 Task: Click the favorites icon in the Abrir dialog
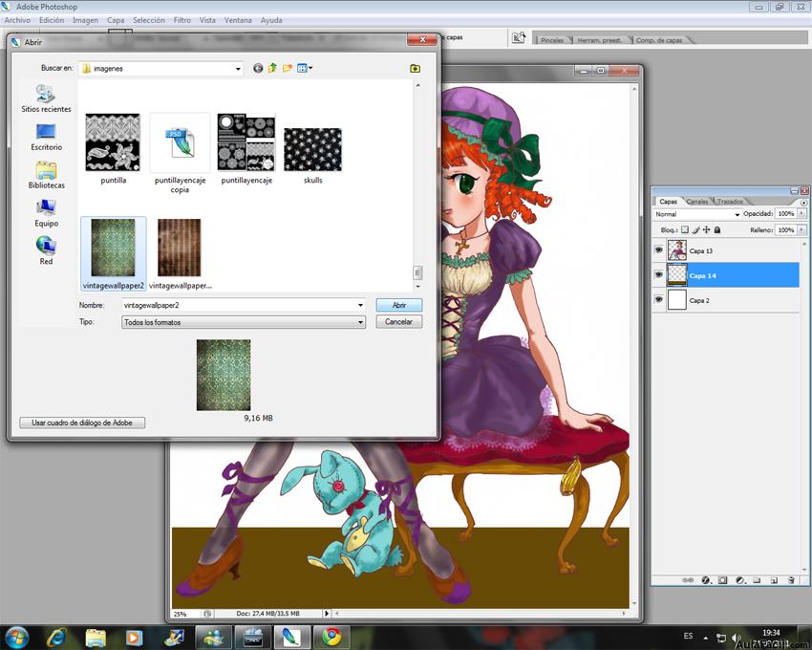pos(415,69)
